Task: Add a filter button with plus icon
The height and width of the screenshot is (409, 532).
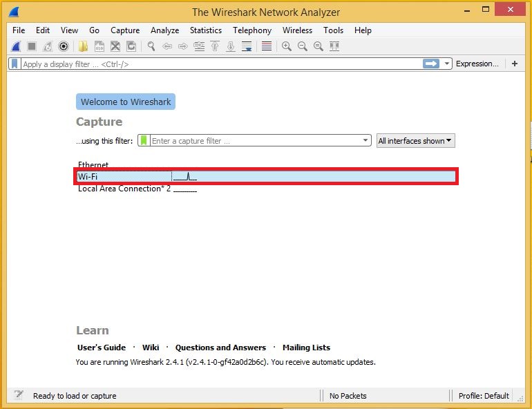Action: (x=515, y=64)
